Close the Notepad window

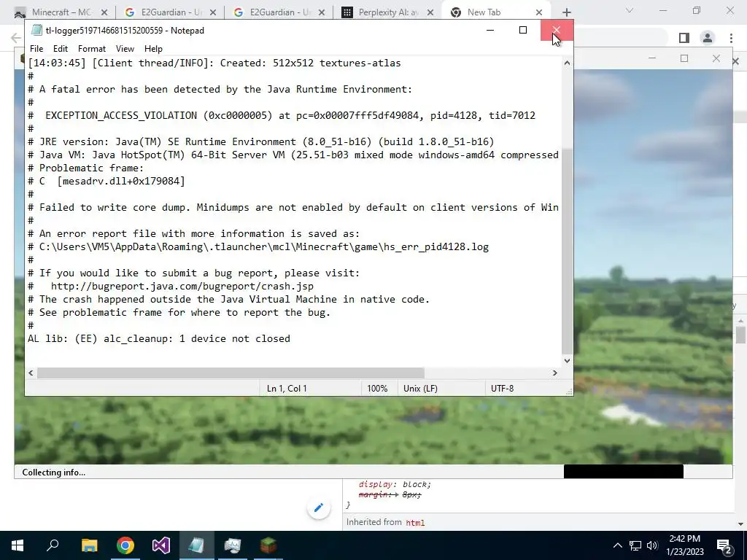(557, 30)
